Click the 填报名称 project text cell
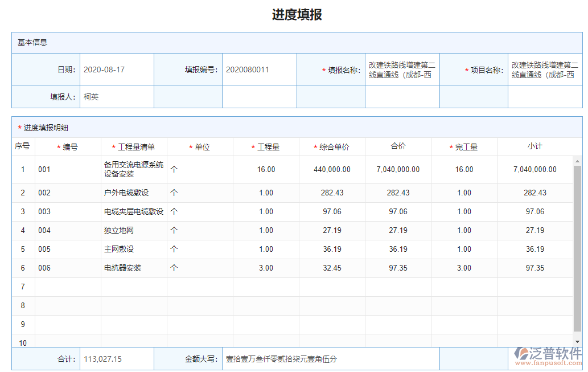This screenshot has height=372, width=588. coord(402,69)
